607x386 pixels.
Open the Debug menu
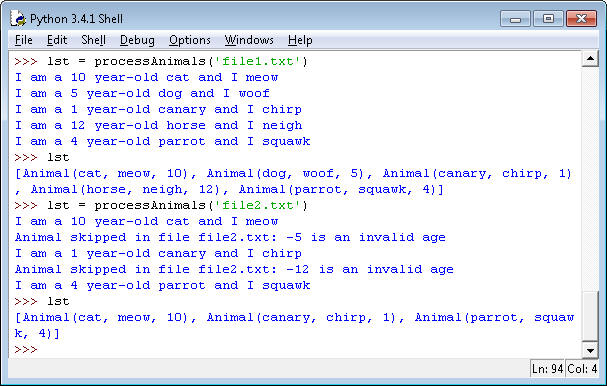(x=137, y=40)
